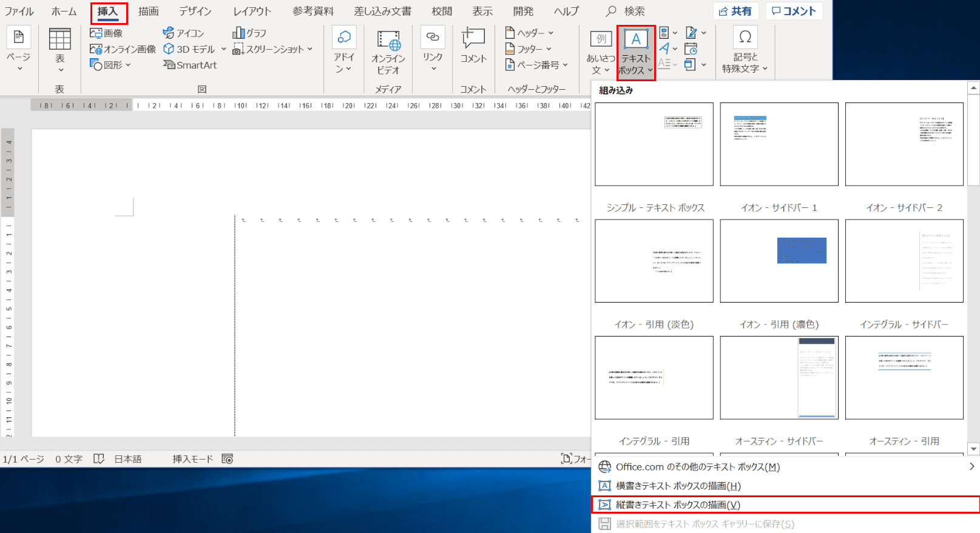Switch to the 描画 tab
This screenshot has width=980, height=533.
click(149, 12)
